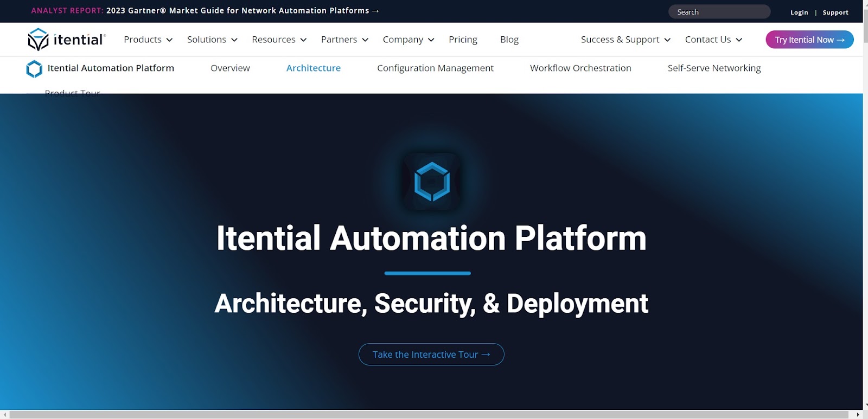Expand the Company dropdown chevron
The height and width of the screenshot is (419, 868).
point(431,40)
